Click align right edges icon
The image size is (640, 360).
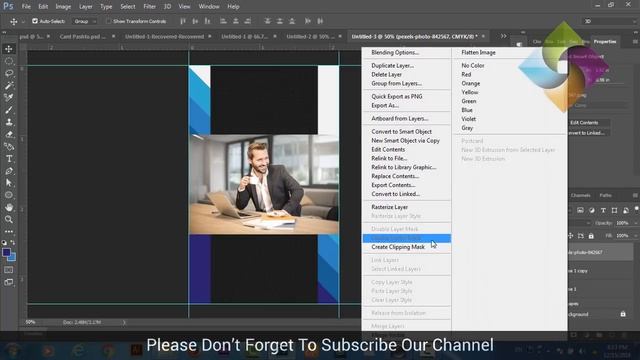247,21
